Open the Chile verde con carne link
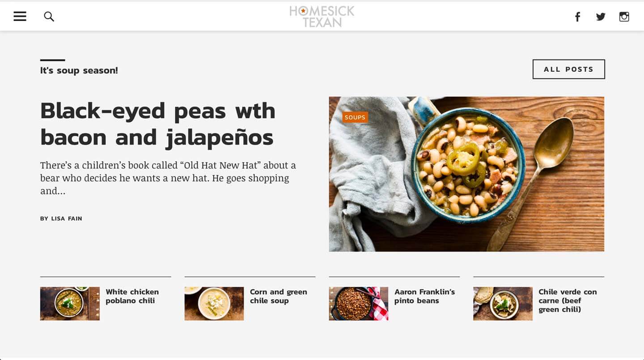 (568, 300)
